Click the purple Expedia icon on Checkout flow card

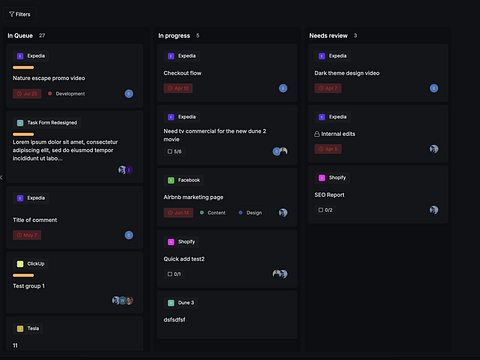tap(171, 56)
